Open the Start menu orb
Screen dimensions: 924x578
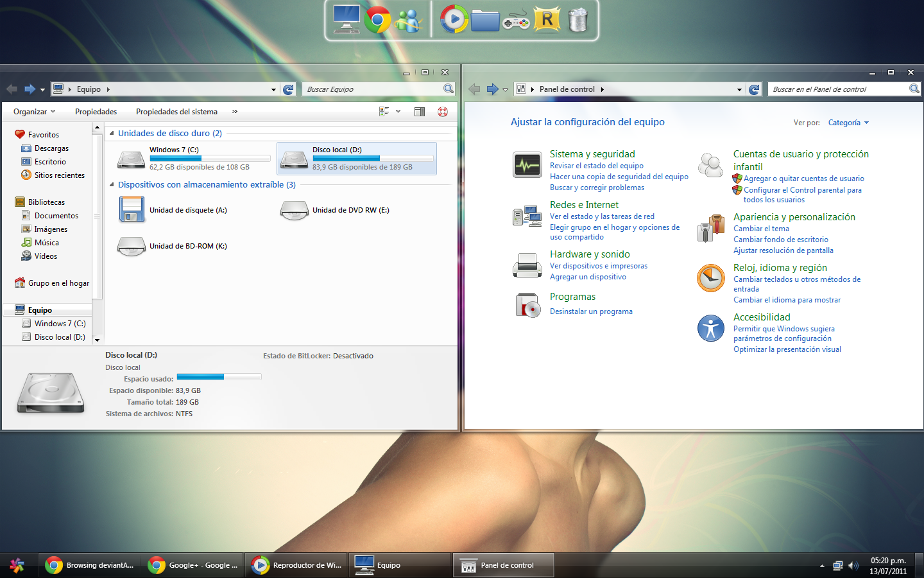17,565
